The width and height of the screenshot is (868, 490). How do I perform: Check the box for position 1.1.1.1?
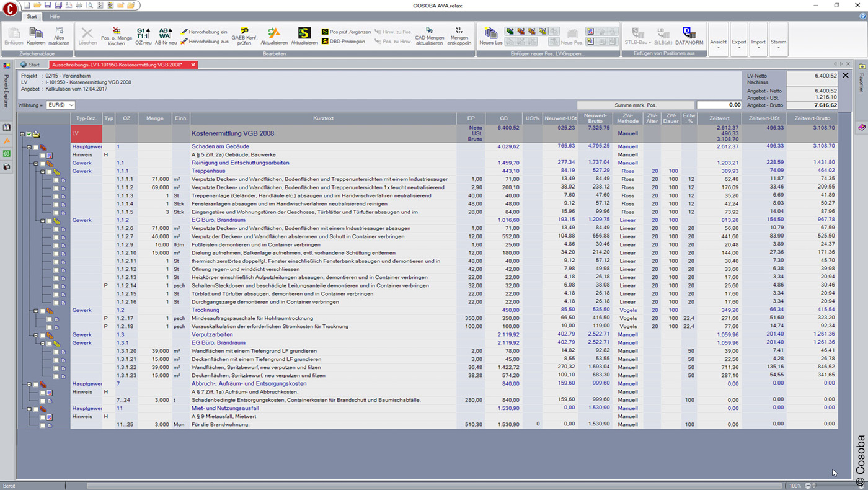(56, 180)
